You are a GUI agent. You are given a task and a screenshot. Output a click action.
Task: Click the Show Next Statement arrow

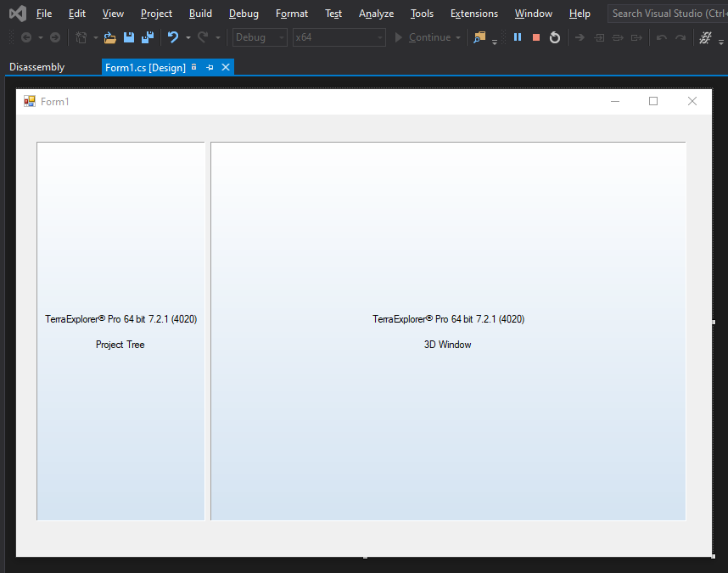pyautogui.click(x=580, y=37)
